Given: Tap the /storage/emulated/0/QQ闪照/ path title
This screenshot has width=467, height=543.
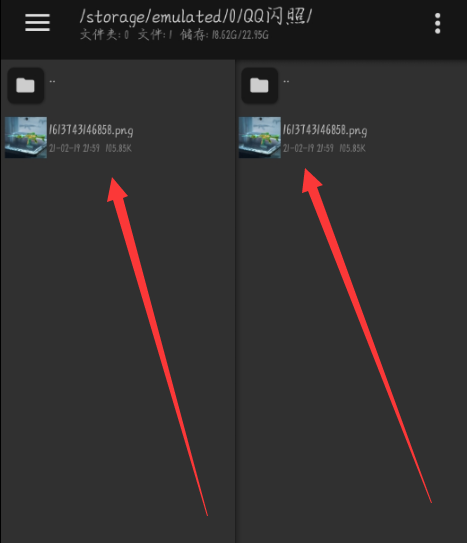Looking at the screenshot, I should click(196, 16).
